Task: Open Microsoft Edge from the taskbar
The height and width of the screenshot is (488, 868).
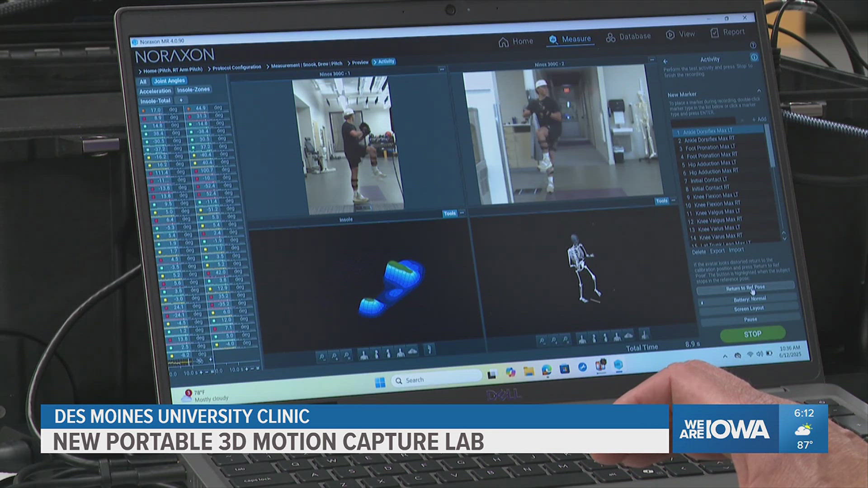Action: pos(547,370)
